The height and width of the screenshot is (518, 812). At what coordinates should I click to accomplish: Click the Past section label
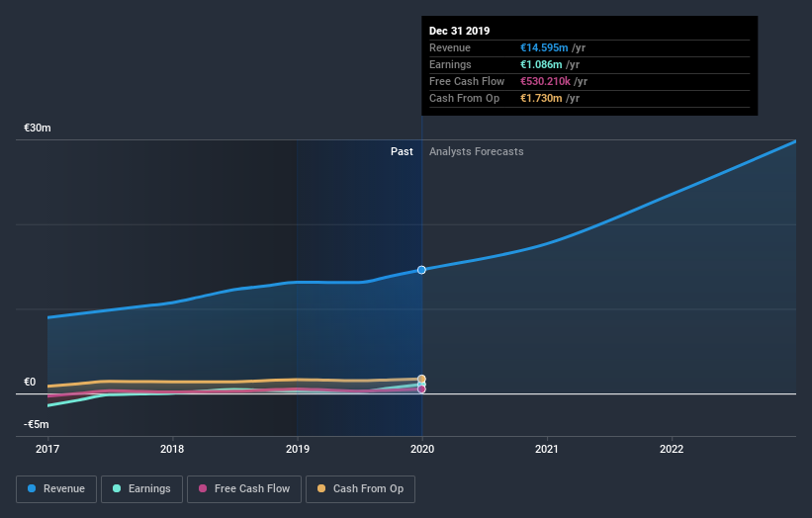point(402,151)
